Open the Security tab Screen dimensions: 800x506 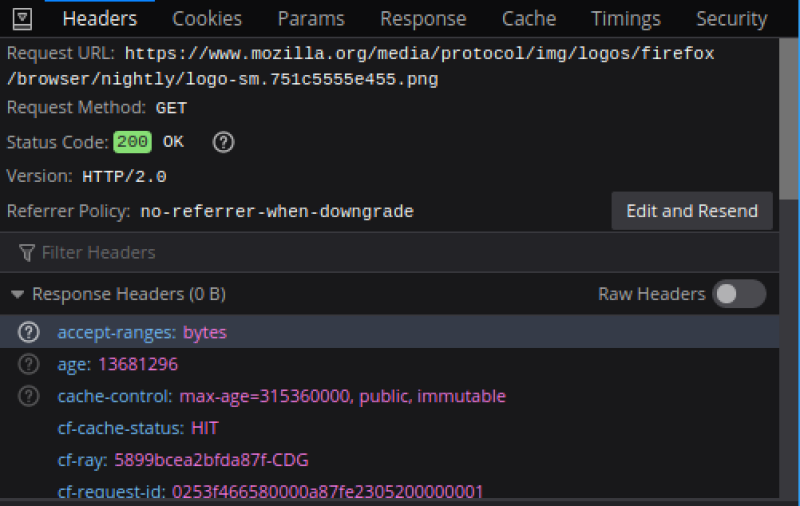[732, 19]
